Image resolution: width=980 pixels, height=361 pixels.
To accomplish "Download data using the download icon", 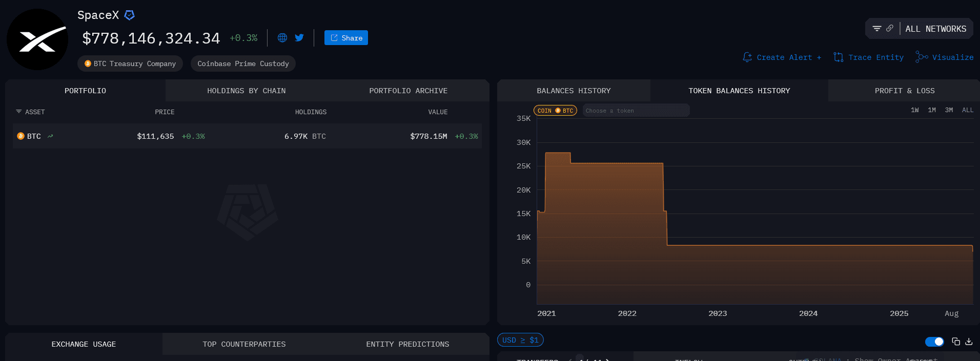I will click(969, 342).
